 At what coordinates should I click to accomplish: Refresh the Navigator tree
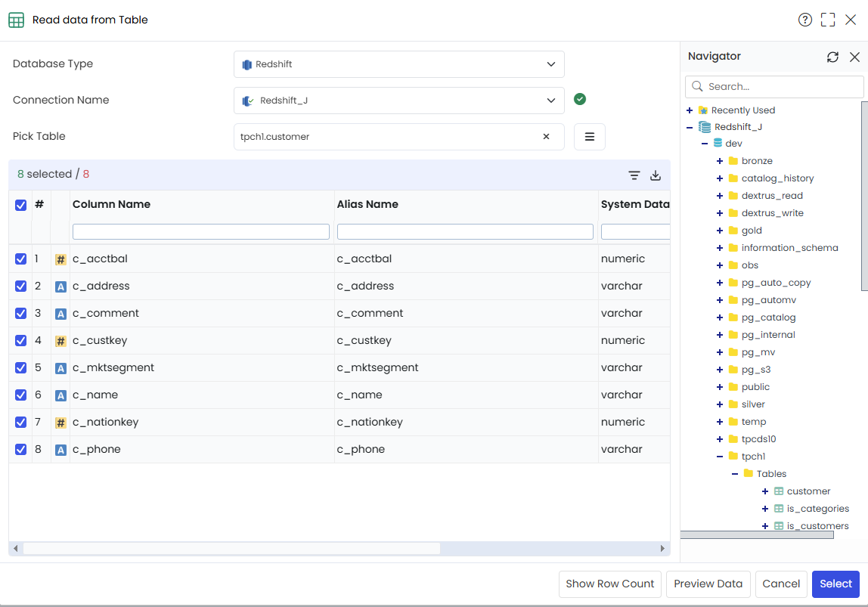point(832,57)
